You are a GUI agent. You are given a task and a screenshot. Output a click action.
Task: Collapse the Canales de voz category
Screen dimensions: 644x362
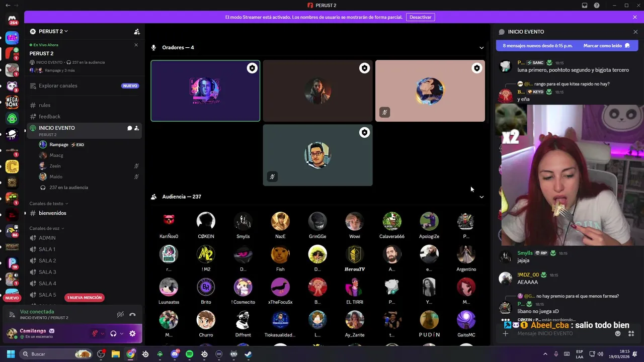click(47, 228)
